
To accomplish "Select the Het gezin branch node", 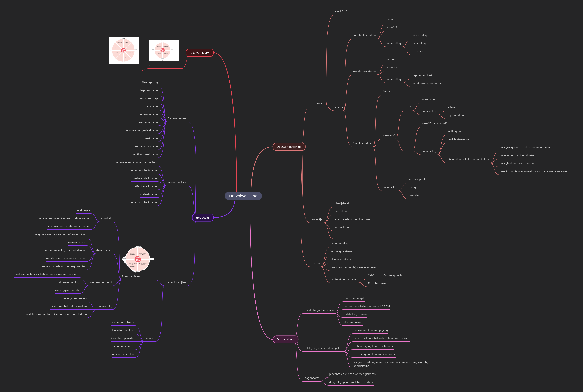I will [203, 218].
